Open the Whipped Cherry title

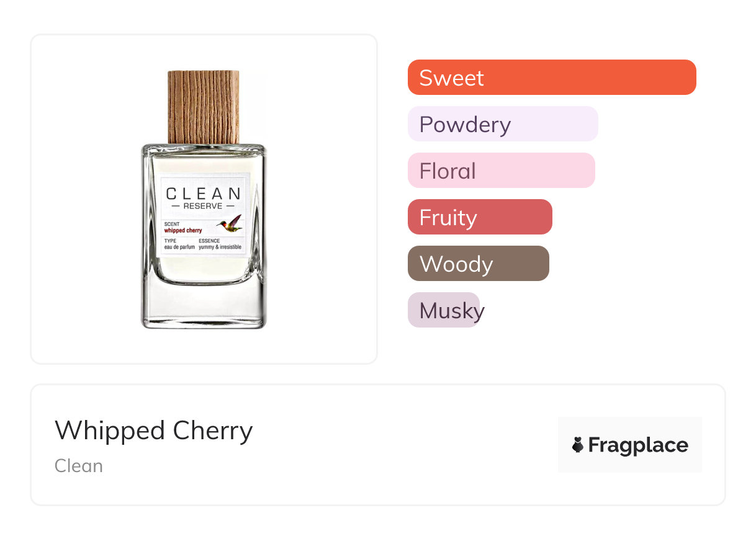(154, 431)
